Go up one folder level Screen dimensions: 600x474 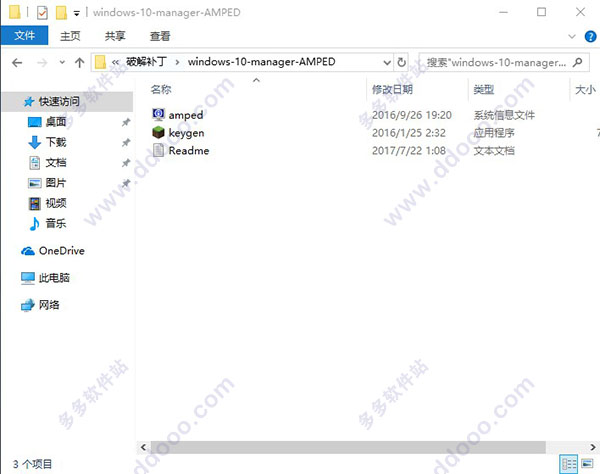click(80, 62)
